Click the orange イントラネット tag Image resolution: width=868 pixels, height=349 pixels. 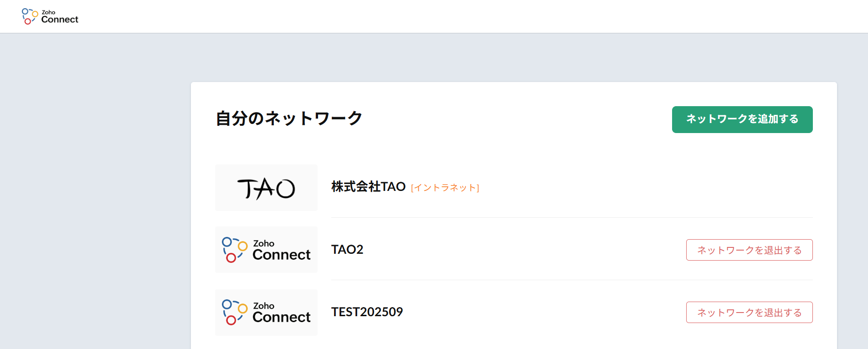pos(445,188)
